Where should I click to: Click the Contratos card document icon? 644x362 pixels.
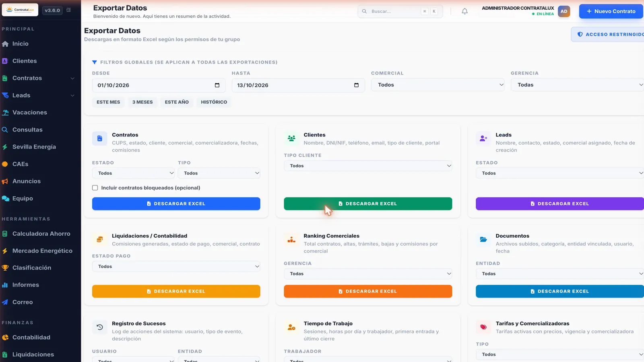coord(100,138)
